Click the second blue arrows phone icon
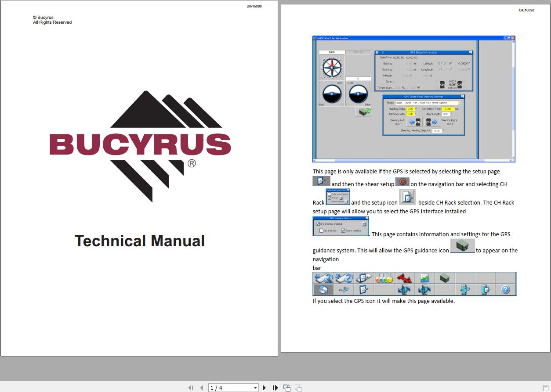The image size is (551, 392). (x=424, y=290)
